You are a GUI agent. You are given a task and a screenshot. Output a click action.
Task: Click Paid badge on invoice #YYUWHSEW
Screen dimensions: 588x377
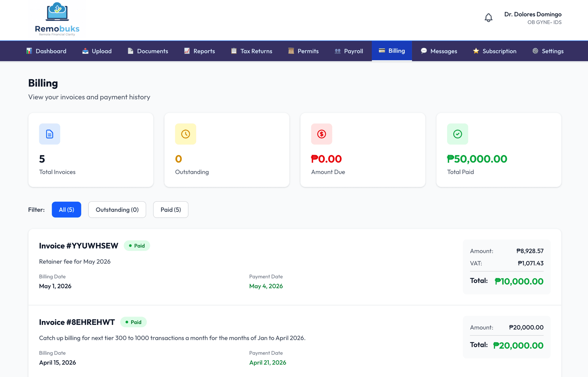[137, 246]
